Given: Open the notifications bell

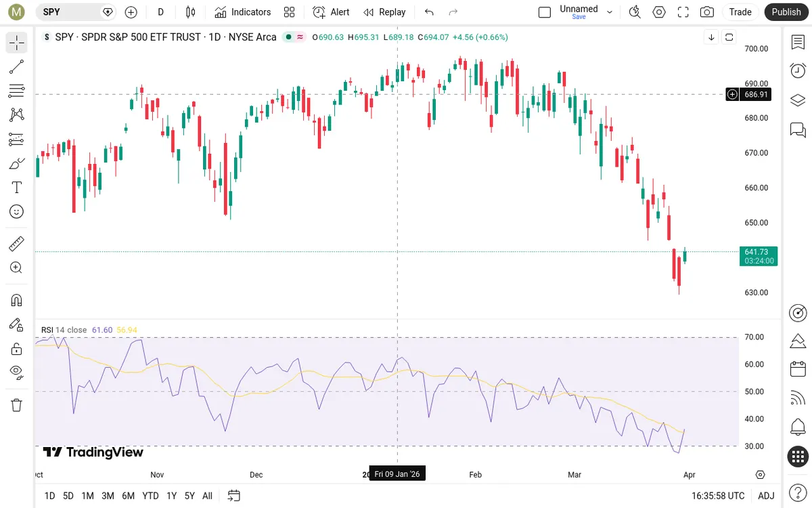Looking at the screenshot, I should [x=798, y=427].
